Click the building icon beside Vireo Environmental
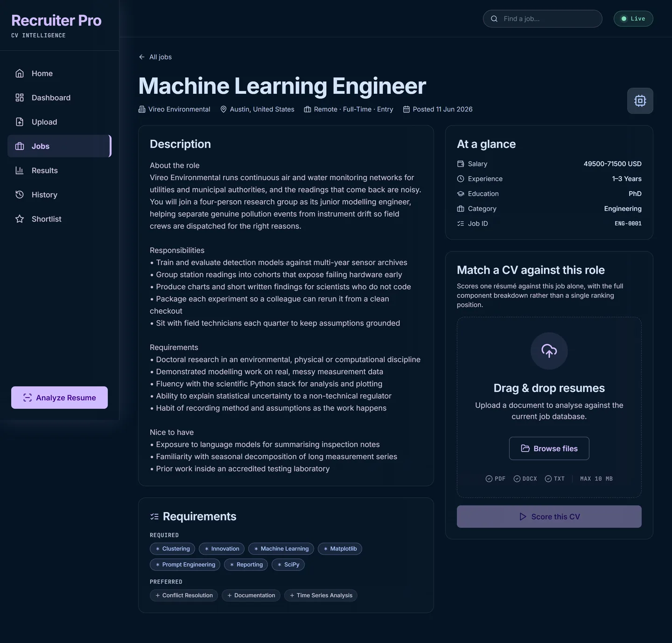Viewport: 672px width, 643px height. tap(142, 109)
